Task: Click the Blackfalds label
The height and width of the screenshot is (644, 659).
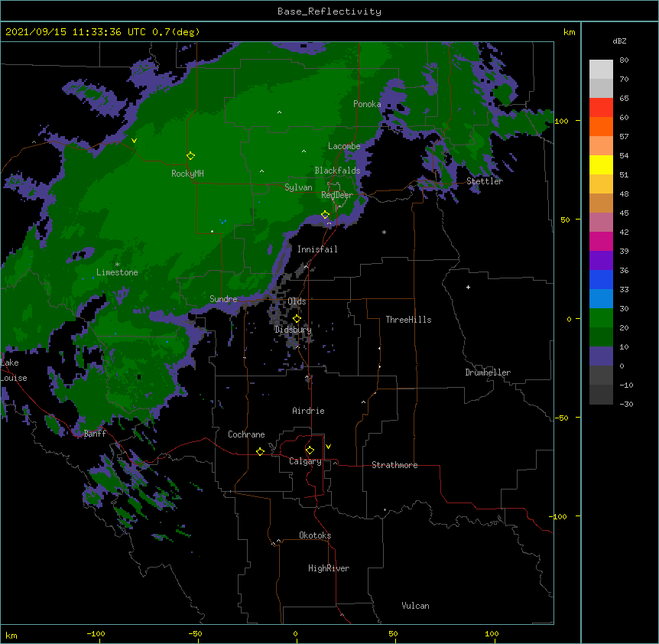Action: 337,171
